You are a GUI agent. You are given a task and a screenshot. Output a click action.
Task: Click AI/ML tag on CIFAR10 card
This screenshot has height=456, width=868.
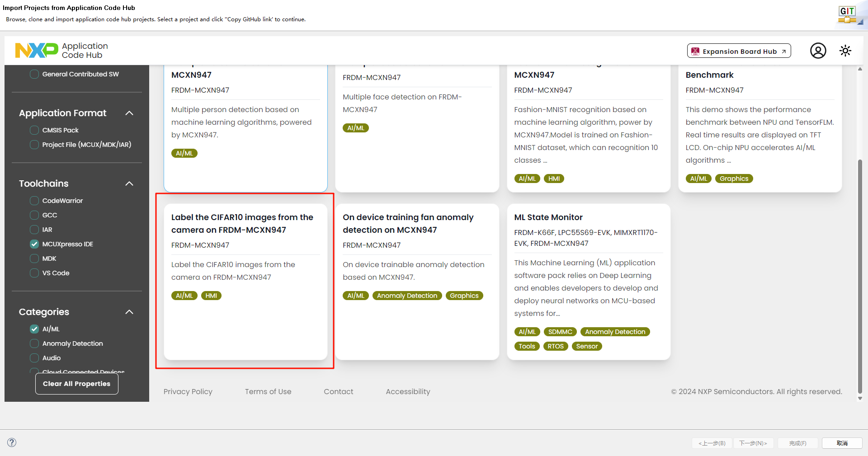click(x=184, y=296)
